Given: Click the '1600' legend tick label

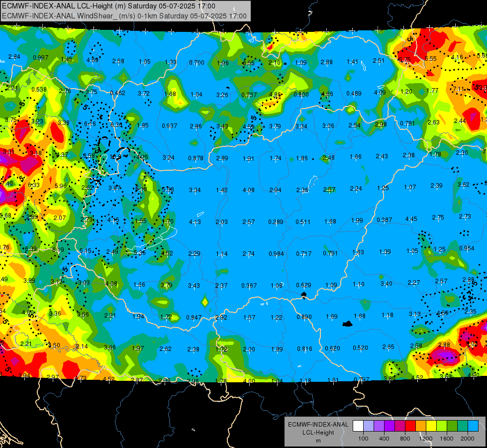Looking at the screenshot, I should (447, 439).
